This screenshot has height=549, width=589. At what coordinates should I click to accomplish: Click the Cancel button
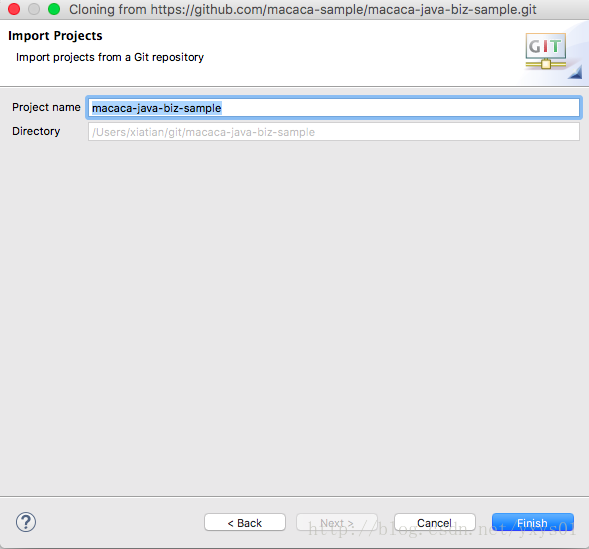coord(435,522)
